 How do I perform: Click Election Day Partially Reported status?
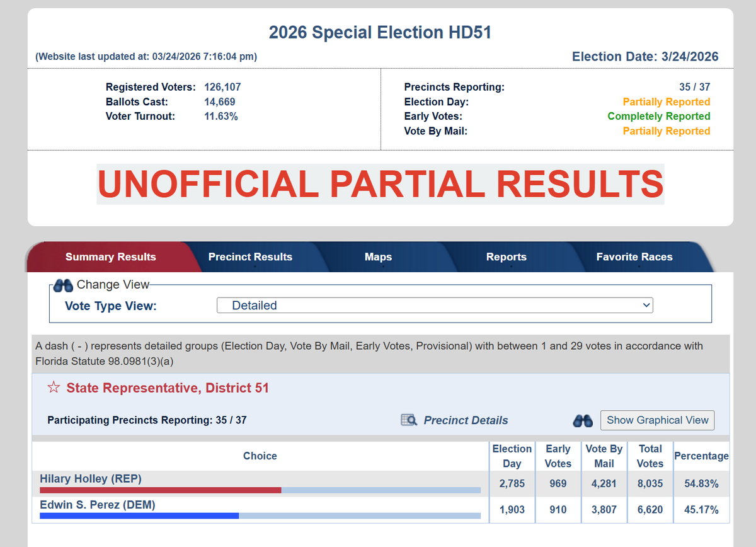coord(667,102)
